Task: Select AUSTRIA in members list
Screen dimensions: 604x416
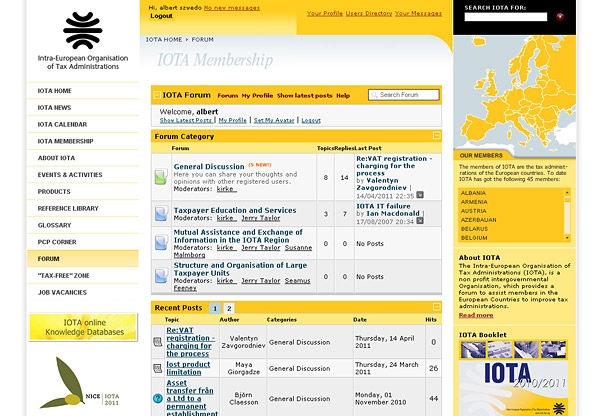Action: coord(473,211)
